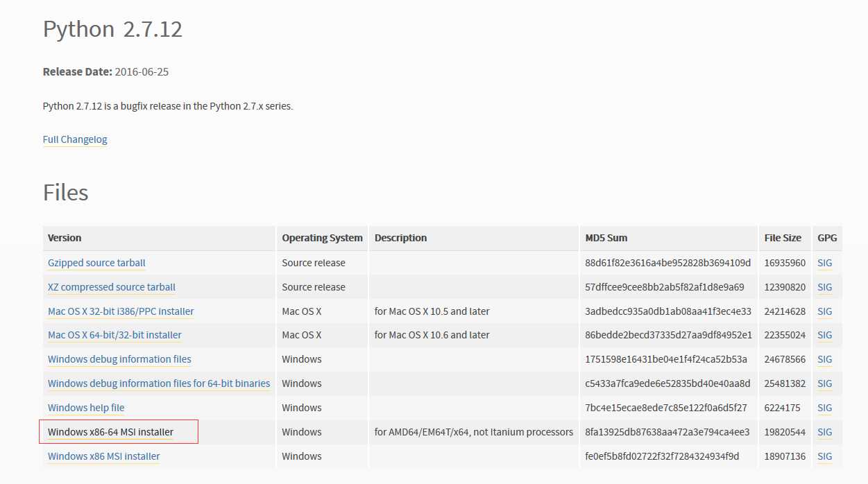Click MD5 sum fe0ef5b8fd02722f32f7284324934f9d
Image resolution: width=868 pixels, height=484 pixels.
[x=663, y=456]
